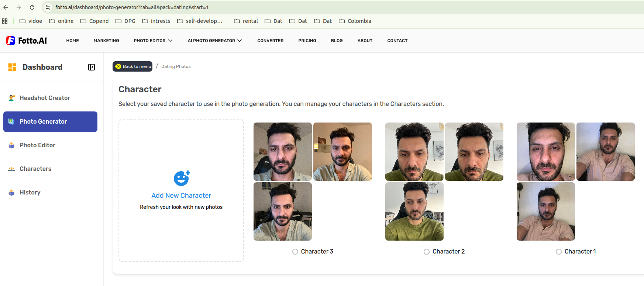Click the Fotto.AI logo icon
Image resolution: width=644 pixels, height=286 pixels.
pyautogui.click(x=11, y=41)
